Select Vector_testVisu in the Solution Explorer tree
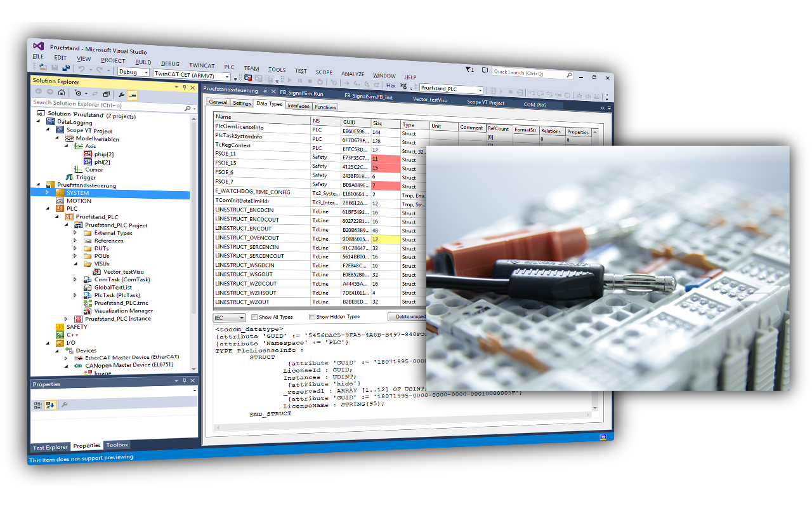The image size is (812, 508). (123, 272)
